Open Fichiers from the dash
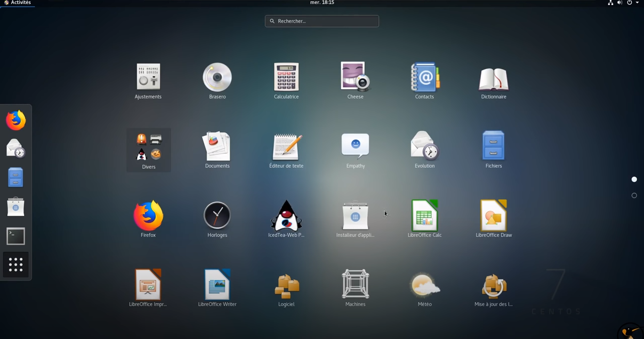This screenshot has width=644, height=339. pos(16,177)
